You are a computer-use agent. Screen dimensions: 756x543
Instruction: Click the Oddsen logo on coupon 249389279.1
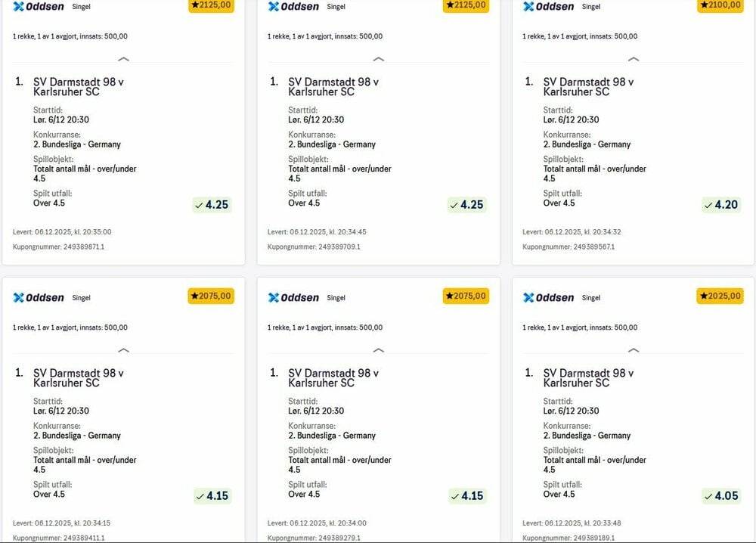[294, 298]
